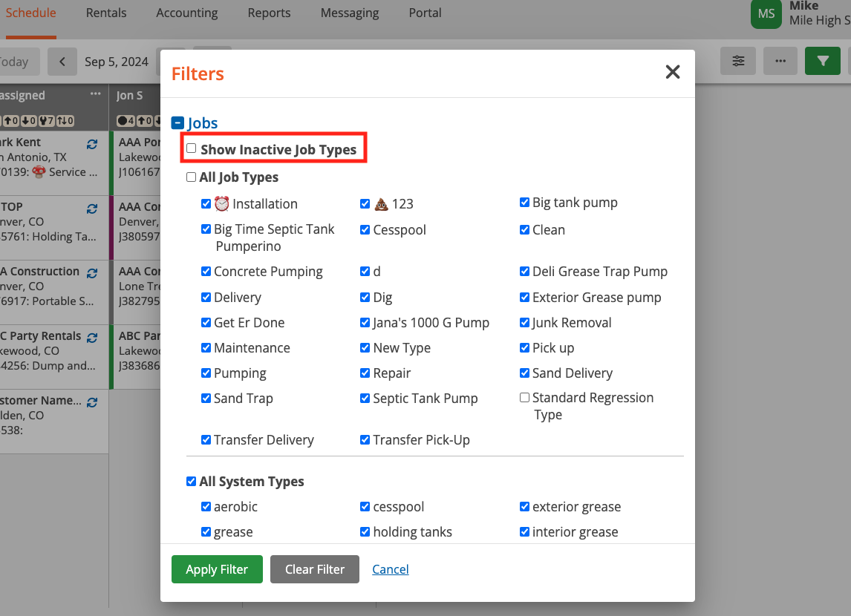This screenshot has width=851, height=616.
Task: Open the Schedule tab
Action: pyautogui.click(x=31, y=13)
